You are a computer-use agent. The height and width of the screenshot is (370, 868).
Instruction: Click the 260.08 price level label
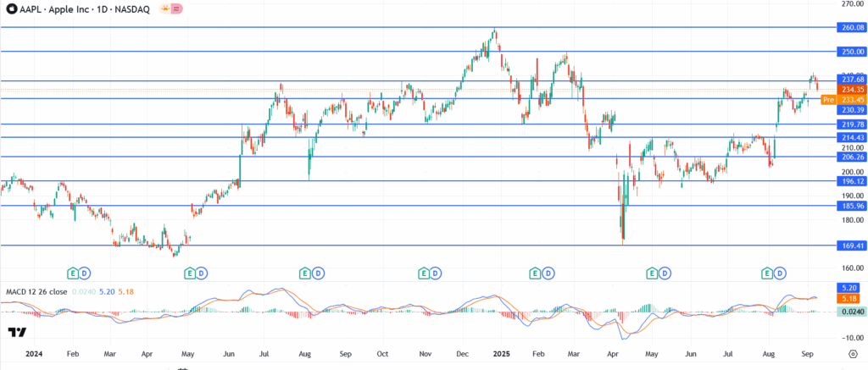coord(851,28)
